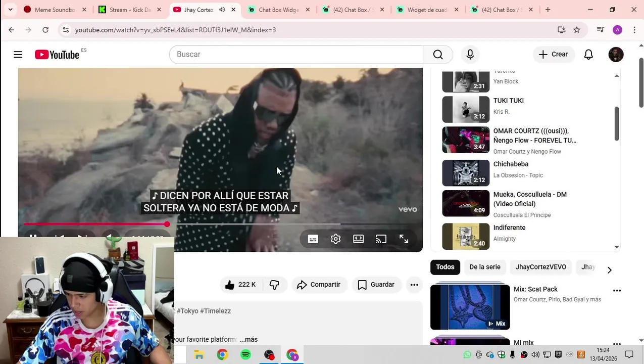Screen dimensions: 644x364
Task: Open WhatsApp from the system tray
Action: click(467, 355)
